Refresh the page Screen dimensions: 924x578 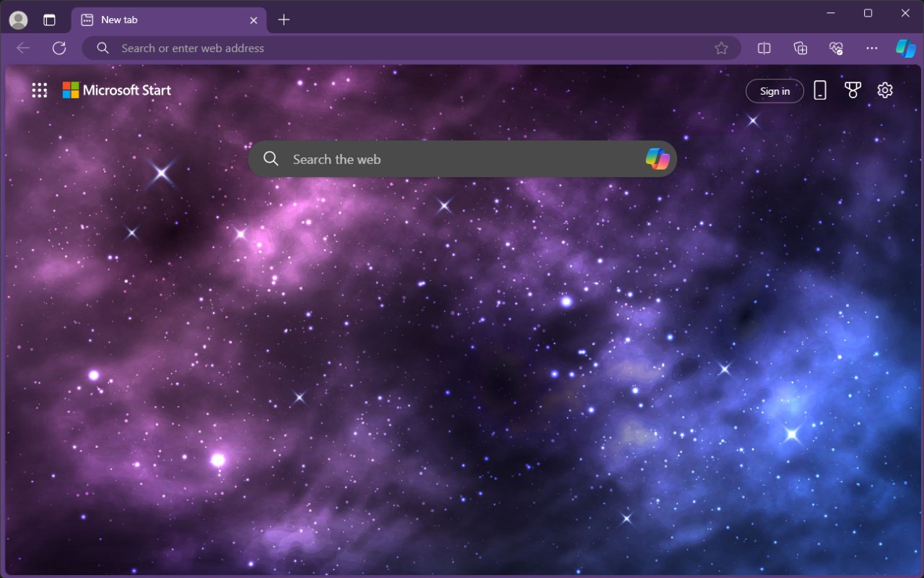coord(59,48)
